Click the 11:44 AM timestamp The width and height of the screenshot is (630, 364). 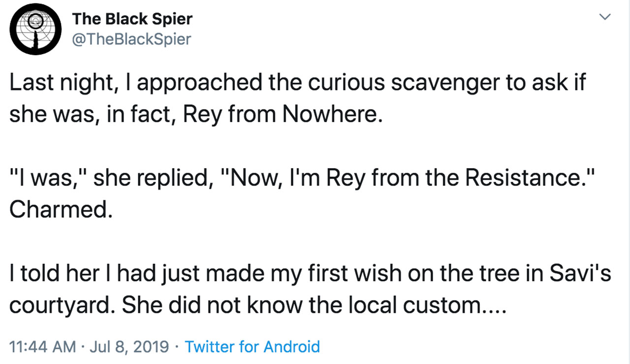click(43, 347)
